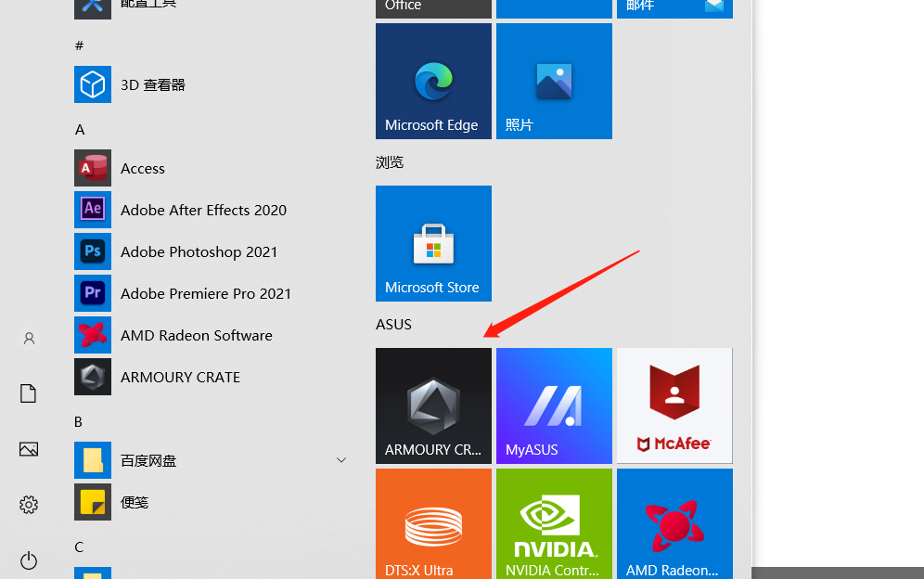Screen dimensions: 924x579
Task: Open the Microsoft Store tile
Action: [x=434, y=243]
